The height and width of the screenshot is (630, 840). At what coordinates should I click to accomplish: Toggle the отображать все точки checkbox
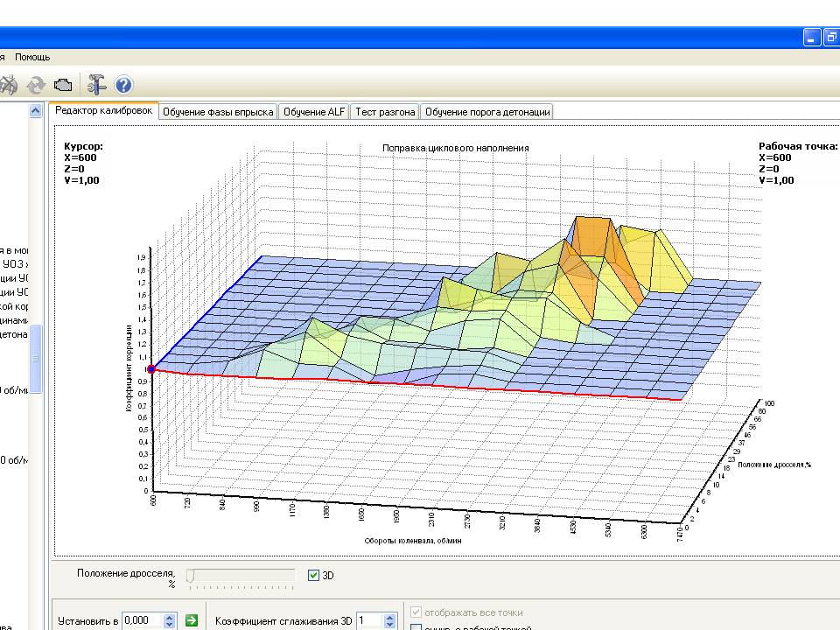coord(415,612)
